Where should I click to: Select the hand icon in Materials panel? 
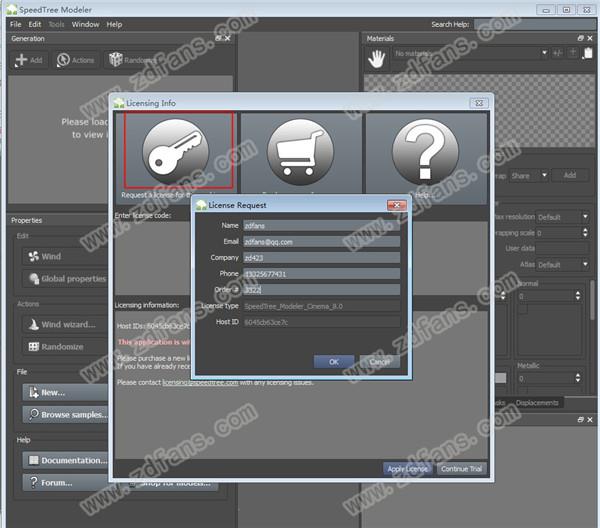point(376,59)
